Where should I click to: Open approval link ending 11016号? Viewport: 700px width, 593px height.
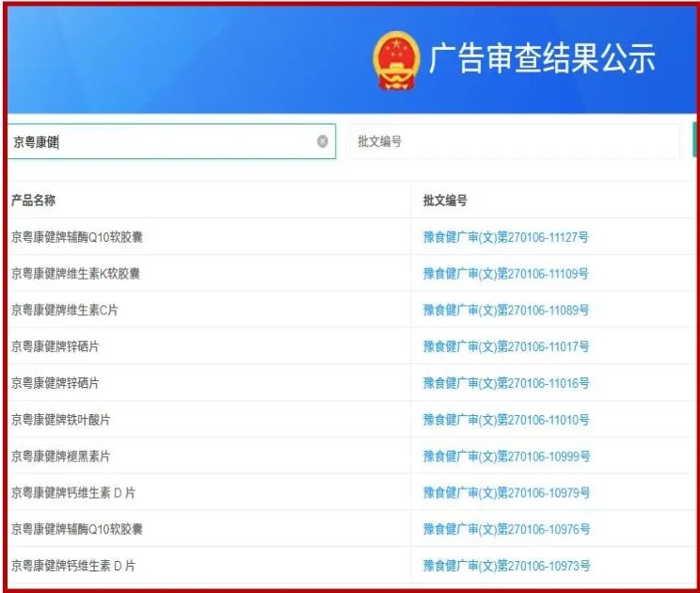coord(506,383)
